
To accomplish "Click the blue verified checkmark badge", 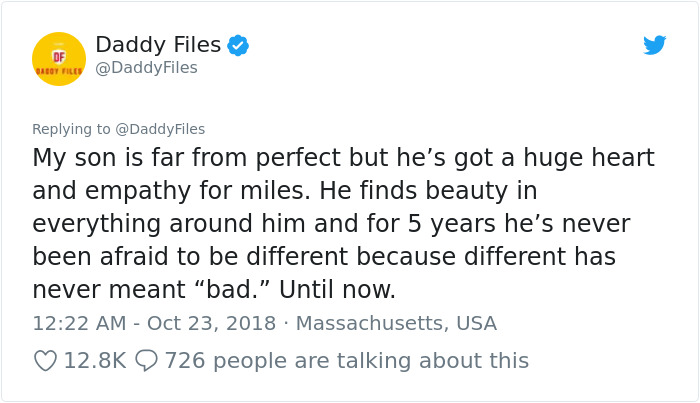I will click(x=237, y=44).
